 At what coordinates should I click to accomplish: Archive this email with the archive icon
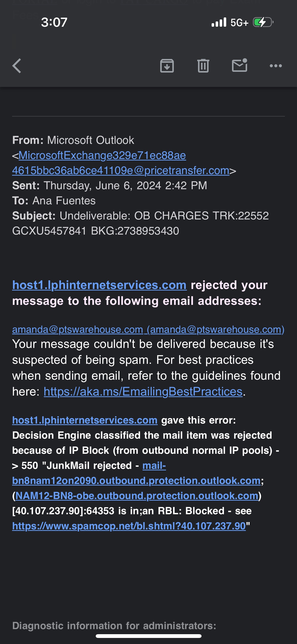click(167, 66)
